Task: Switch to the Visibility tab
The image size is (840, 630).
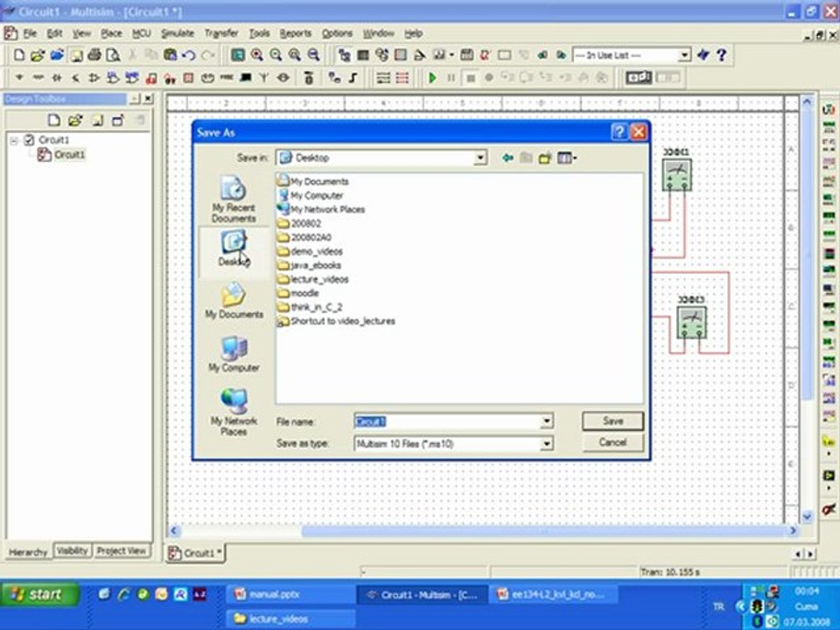Action: [x=73, y=550]
